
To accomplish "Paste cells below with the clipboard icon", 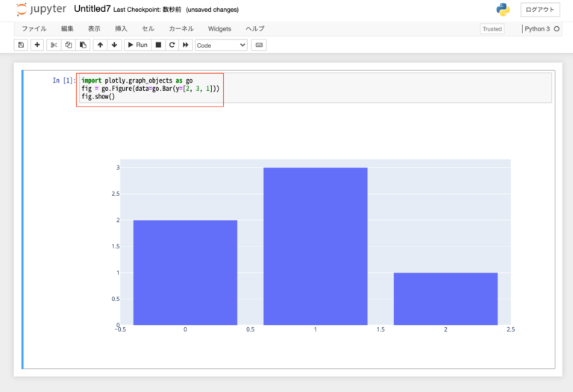I will pos(83,45).
